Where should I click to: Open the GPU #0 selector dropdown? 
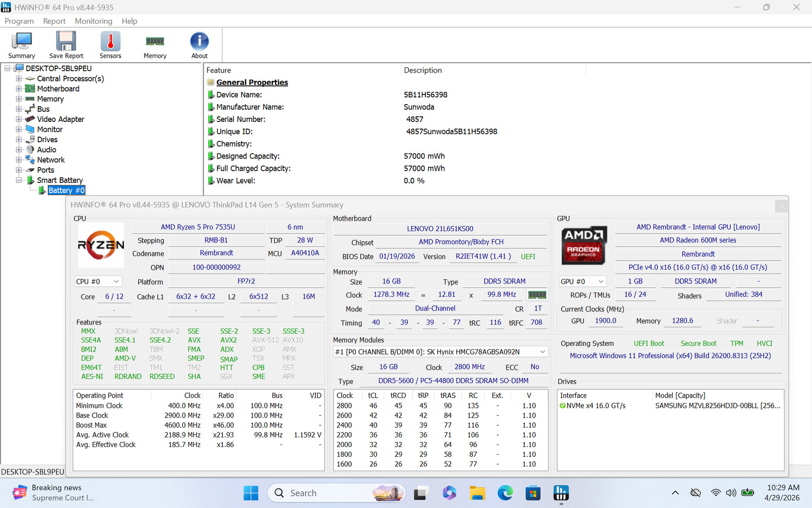583,281
